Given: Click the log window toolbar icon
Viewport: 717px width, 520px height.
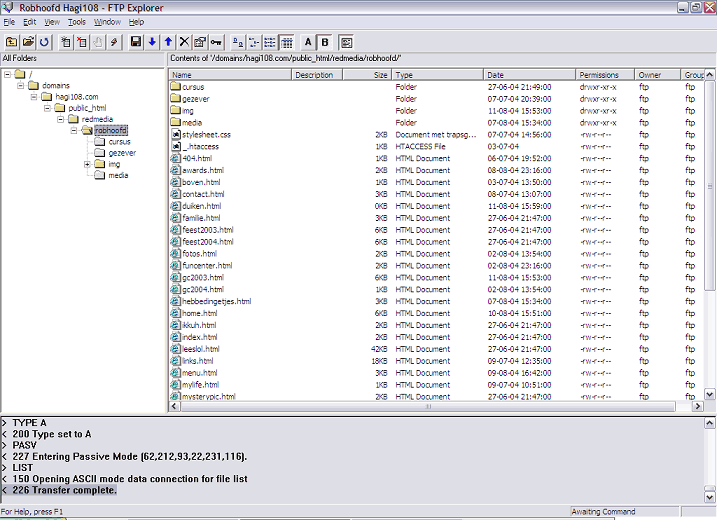Looking at the screenshot, I should coord(347,43).
